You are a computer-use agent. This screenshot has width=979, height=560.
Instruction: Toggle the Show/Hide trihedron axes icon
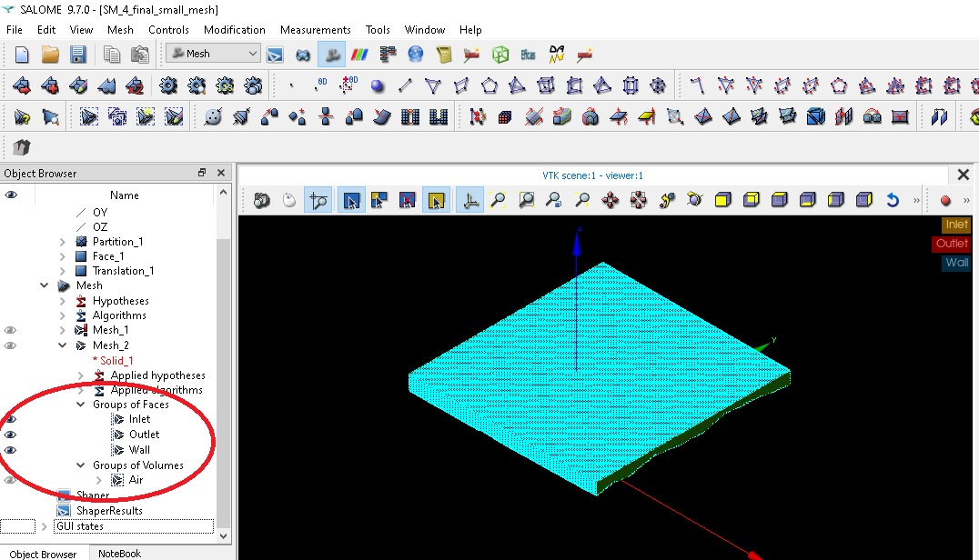pos(469,200)
